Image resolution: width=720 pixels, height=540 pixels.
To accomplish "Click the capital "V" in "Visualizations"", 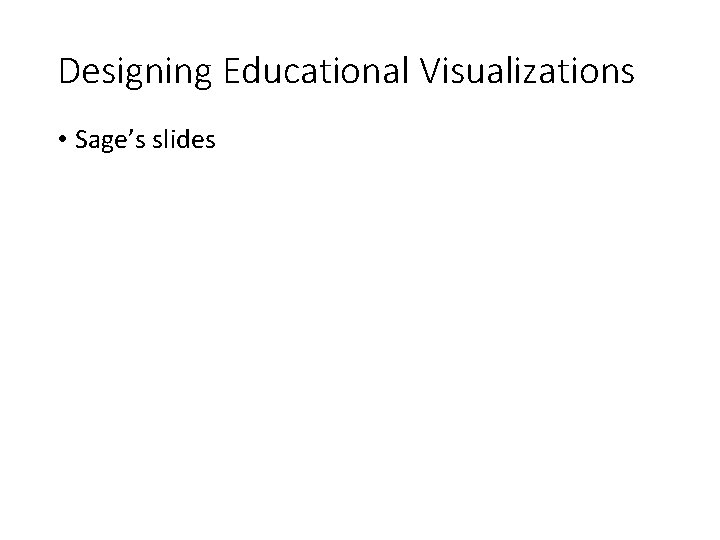I will coord(428,72).
